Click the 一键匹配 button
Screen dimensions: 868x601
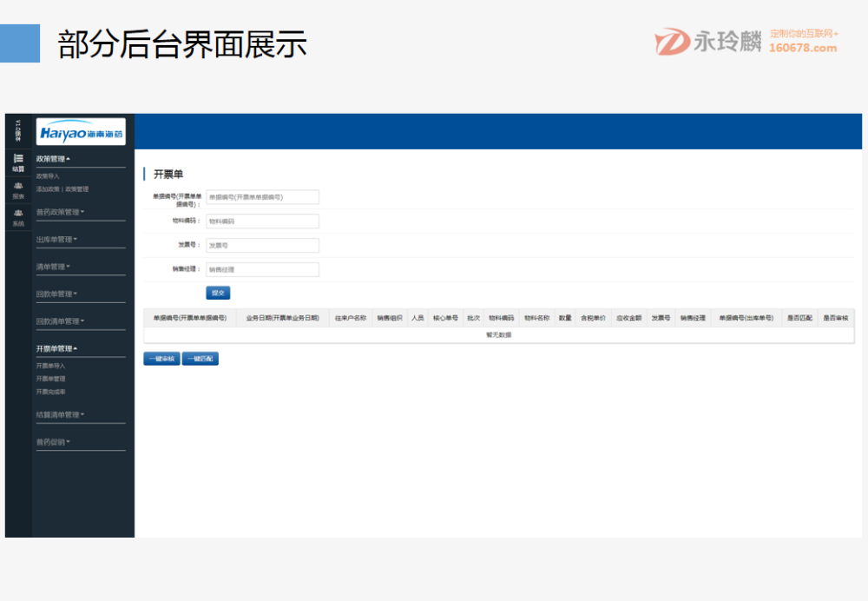coord(201,358)
